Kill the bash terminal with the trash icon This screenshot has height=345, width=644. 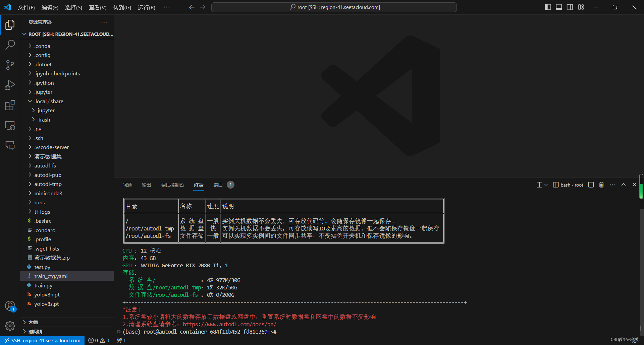[601, 185]
